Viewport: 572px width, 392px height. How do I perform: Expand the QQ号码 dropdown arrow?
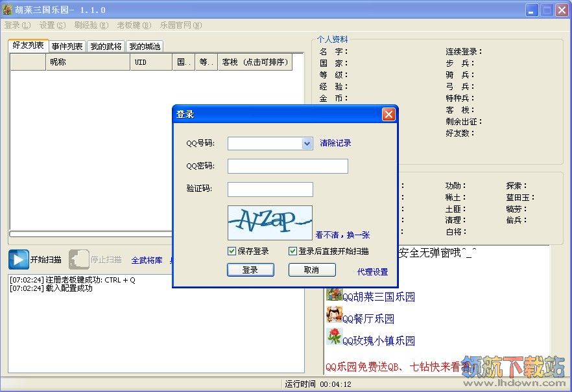[x=307, y=144]
